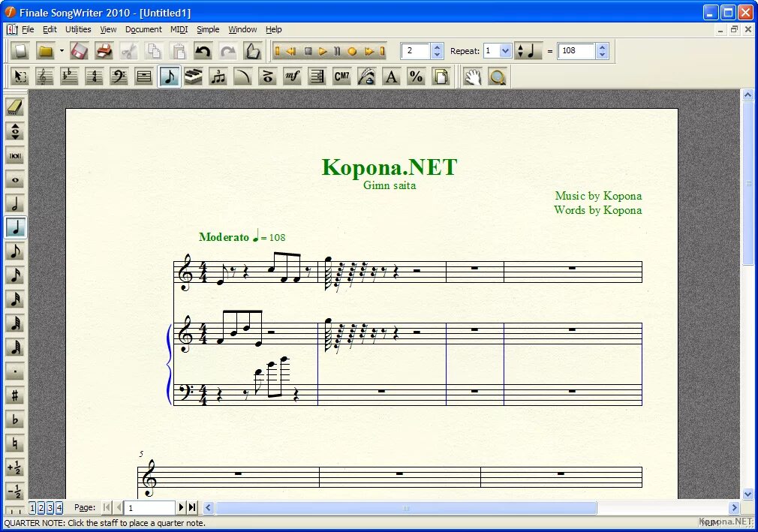Open the Document menu
The image size is (758, 532).
(x=143, y=29)
